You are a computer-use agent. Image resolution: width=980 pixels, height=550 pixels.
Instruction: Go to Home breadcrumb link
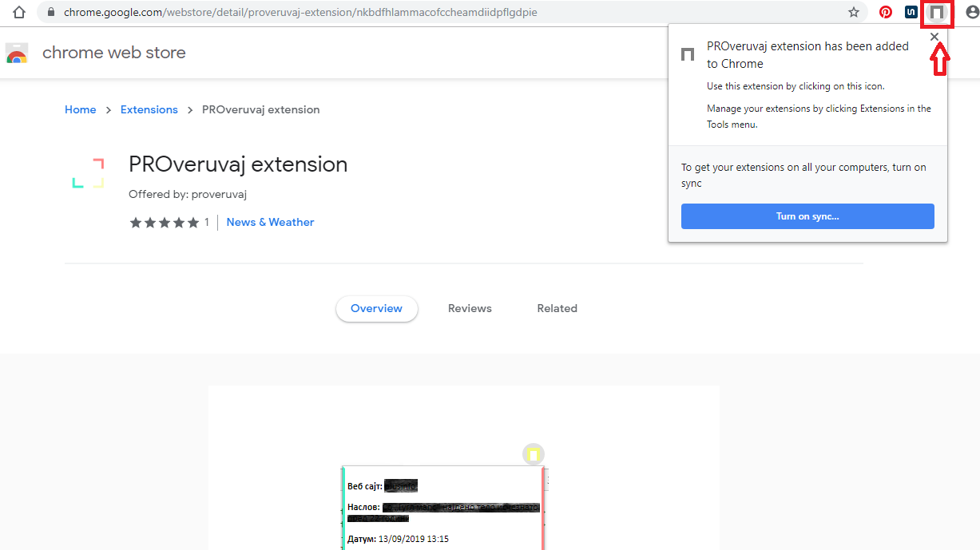pyautogui.click(x=80, y=110)
